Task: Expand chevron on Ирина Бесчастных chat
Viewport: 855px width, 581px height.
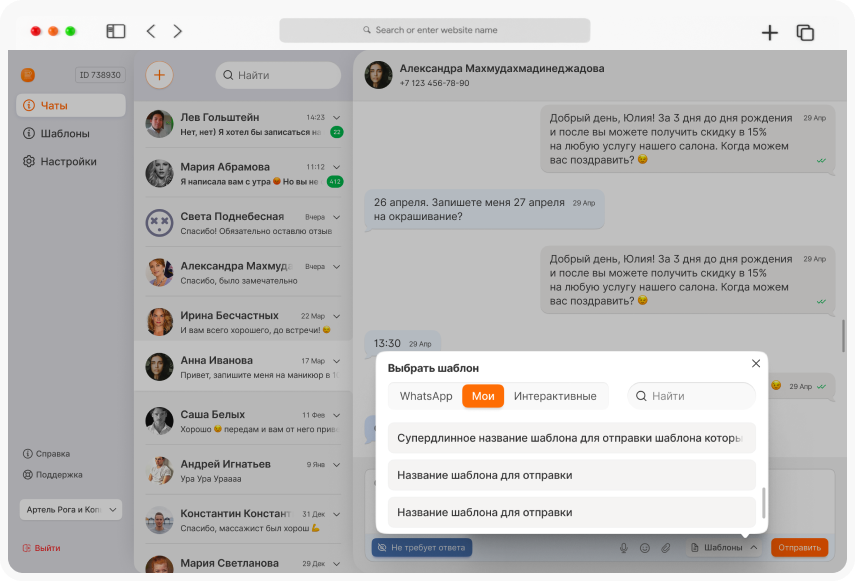Action: point(336,316)
